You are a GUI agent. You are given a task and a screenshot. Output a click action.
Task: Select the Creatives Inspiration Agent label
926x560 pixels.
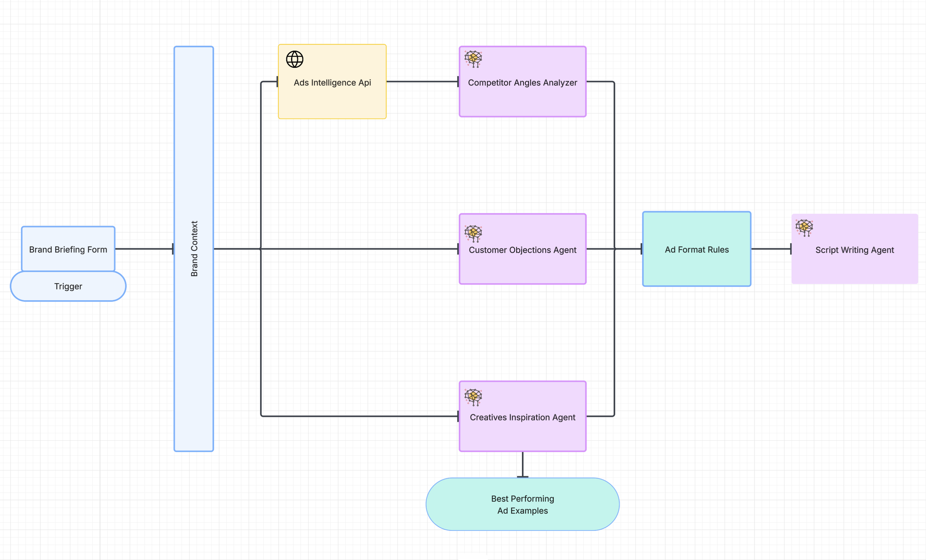522,417
